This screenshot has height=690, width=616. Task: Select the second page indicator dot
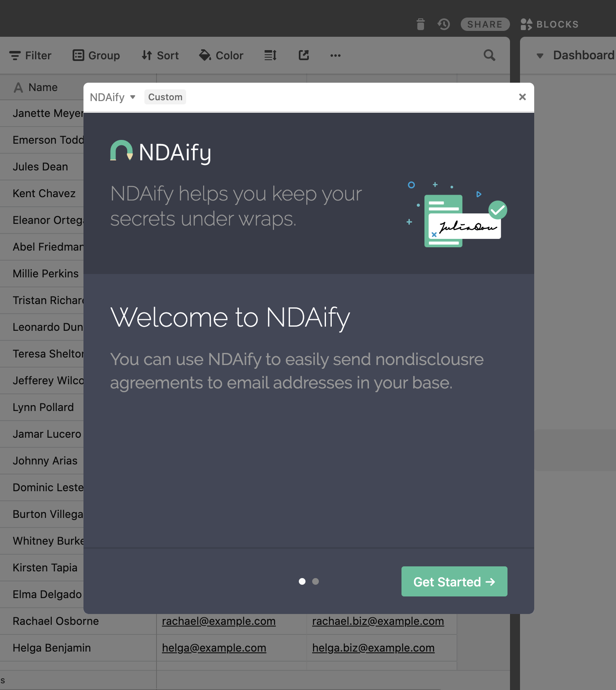click(x=316, y=581)
